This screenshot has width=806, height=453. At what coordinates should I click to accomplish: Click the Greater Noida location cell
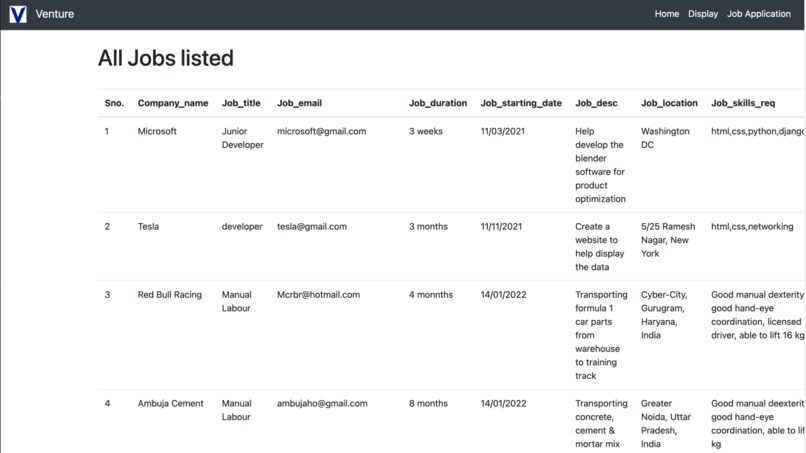666,424
